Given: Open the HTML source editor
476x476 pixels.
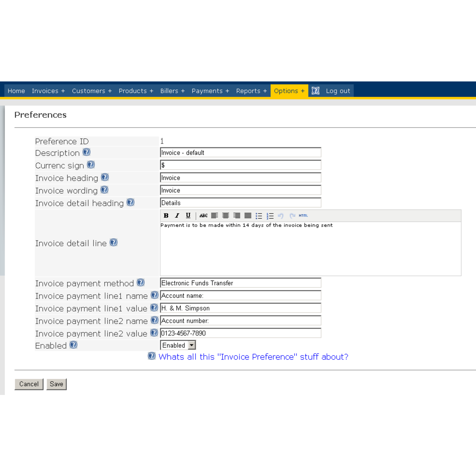Looking at the screenshot, I should pos(303,216).
